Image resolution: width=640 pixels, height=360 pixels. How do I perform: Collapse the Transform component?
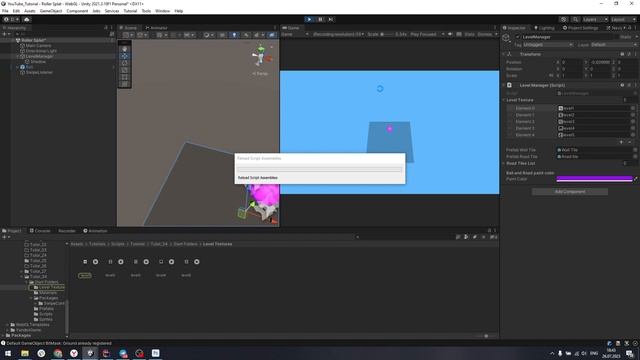coord(504,54)
